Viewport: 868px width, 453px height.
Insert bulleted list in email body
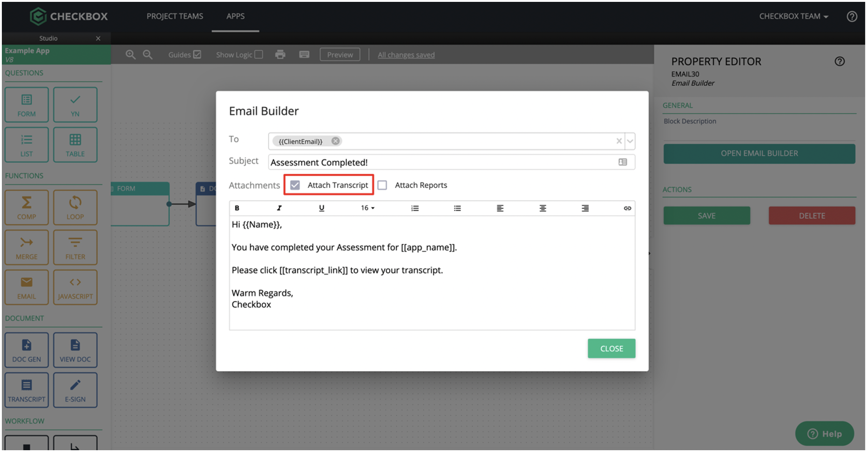coord(457,208)
